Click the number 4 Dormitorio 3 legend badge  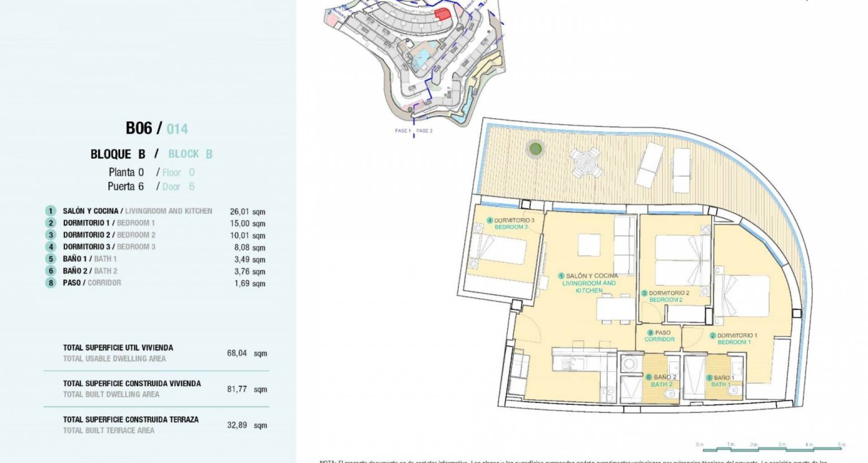click(51, 247)
